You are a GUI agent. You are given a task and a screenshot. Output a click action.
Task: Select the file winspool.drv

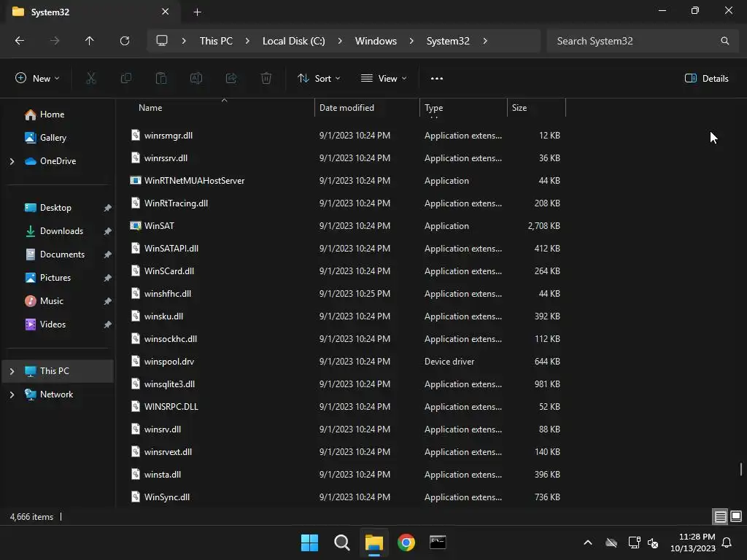[x=169, y=362]
